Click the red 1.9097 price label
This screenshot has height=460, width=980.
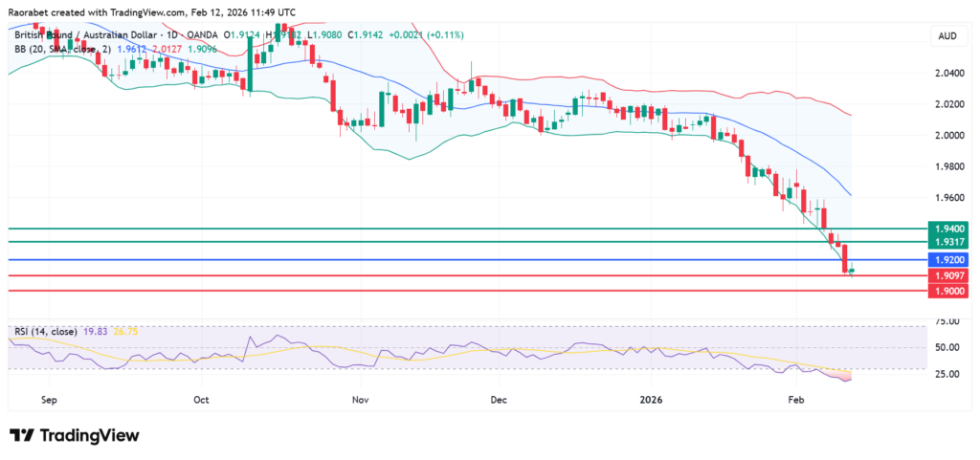(947, 275)
